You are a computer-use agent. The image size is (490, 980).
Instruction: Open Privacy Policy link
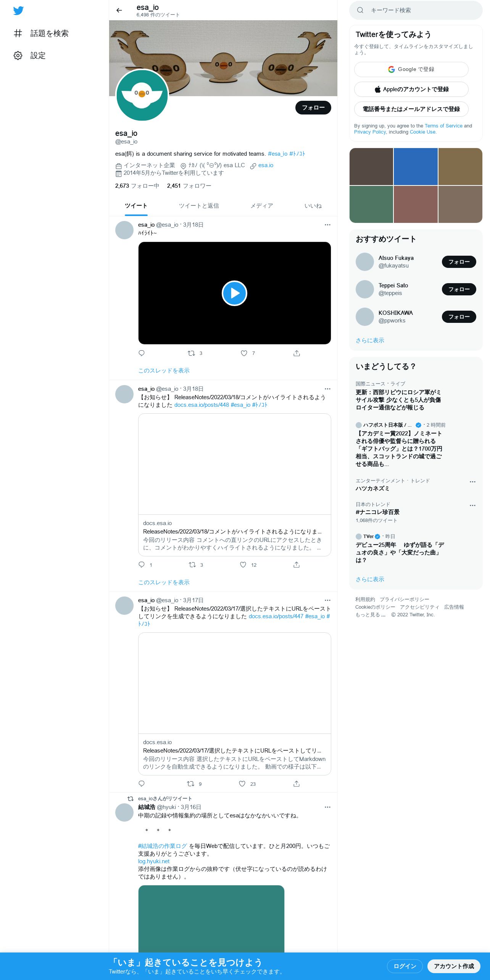[370, 132]
